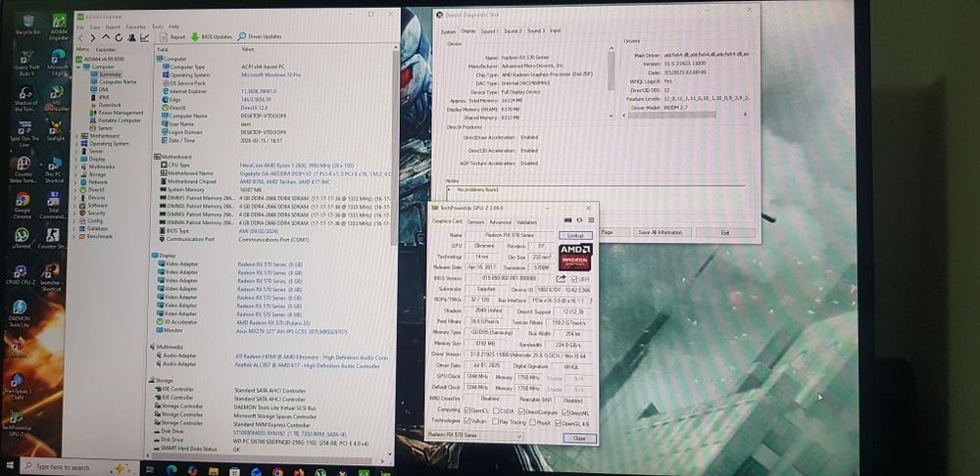Toggle the DirectCompute checkbox in GPU-Z
The height and width of the screenshot is (476, 980).
click(522, 411)
